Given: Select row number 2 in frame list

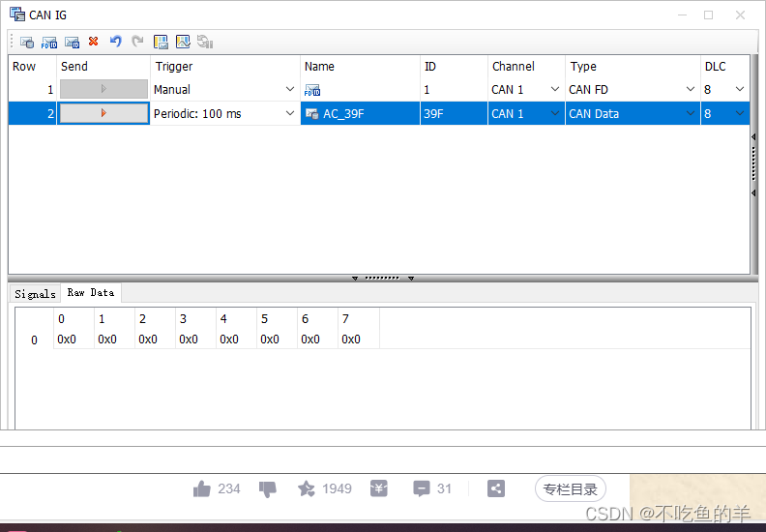Looking at the screenshot, I should tap(33, 113).
